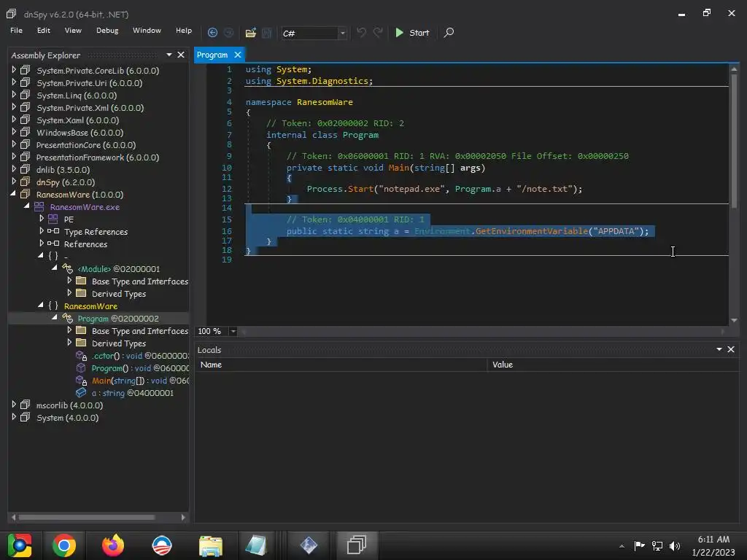
Task: Open the Debug menu
Action: coord(107,31)
